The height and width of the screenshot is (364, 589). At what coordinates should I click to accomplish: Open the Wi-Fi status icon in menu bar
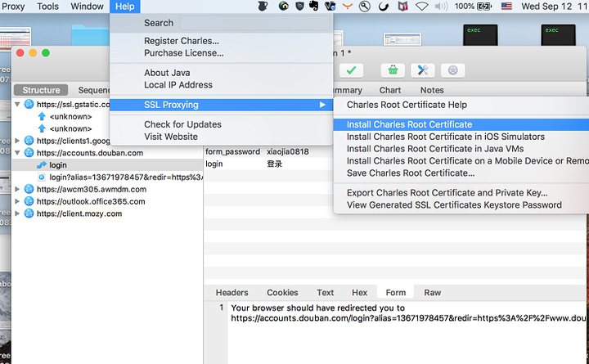coord(422,6)
